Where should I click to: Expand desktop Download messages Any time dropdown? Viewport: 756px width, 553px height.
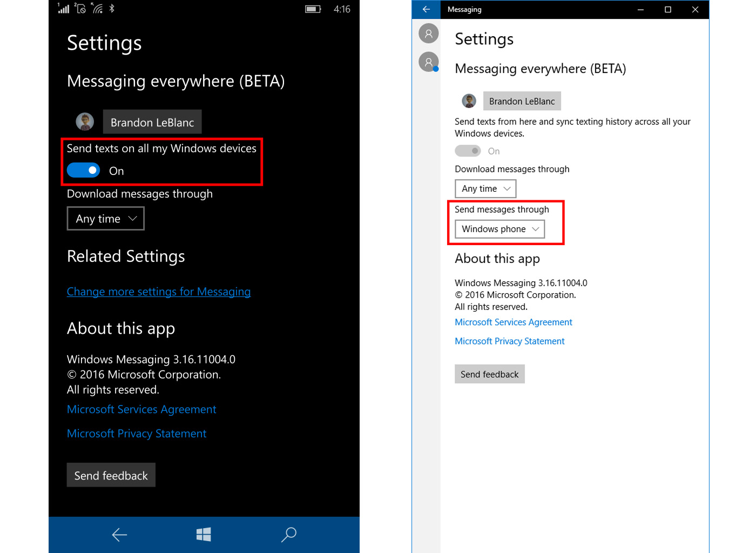[485, 188]
